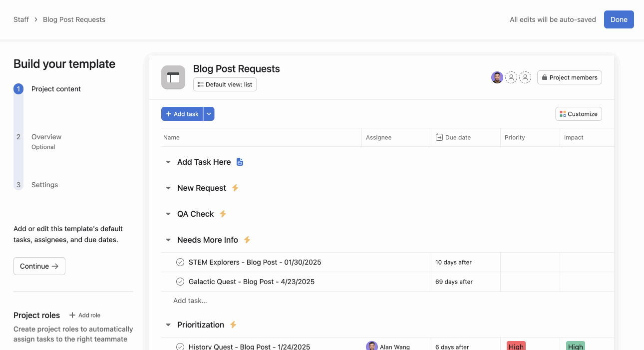Open the Add task dropdown arrow

[209, 114]
